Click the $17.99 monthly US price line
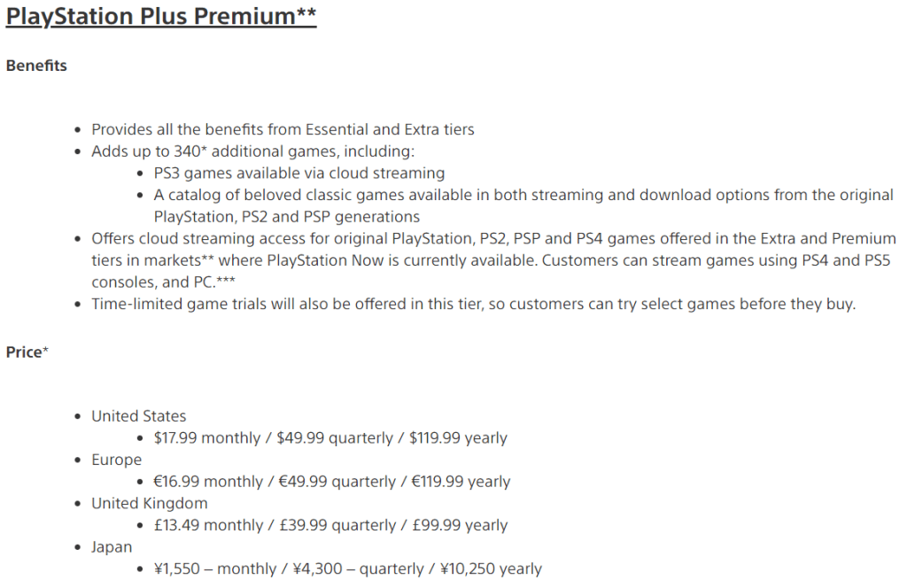Screen dimensions: 907x588 (329, 438)
